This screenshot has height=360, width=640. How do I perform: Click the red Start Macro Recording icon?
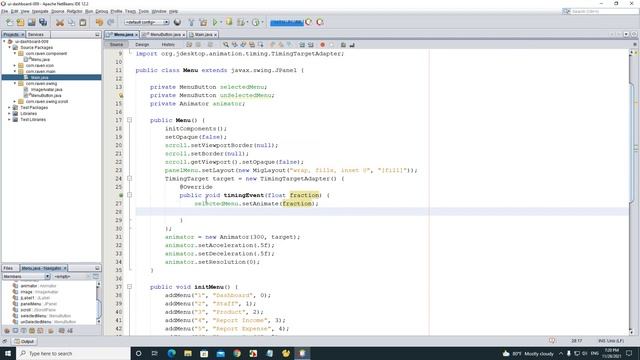(322, 44)
